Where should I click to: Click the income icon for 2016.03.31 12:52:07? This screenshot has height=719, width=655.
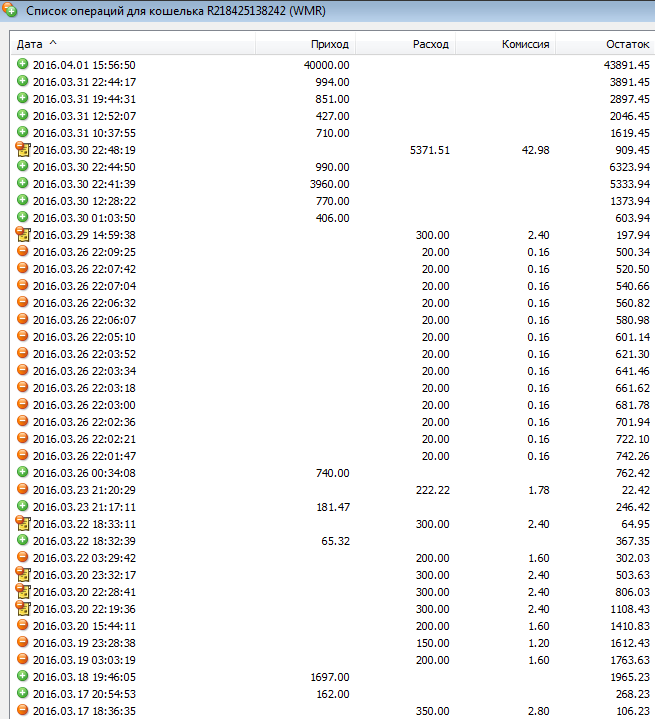pos(22,115)
